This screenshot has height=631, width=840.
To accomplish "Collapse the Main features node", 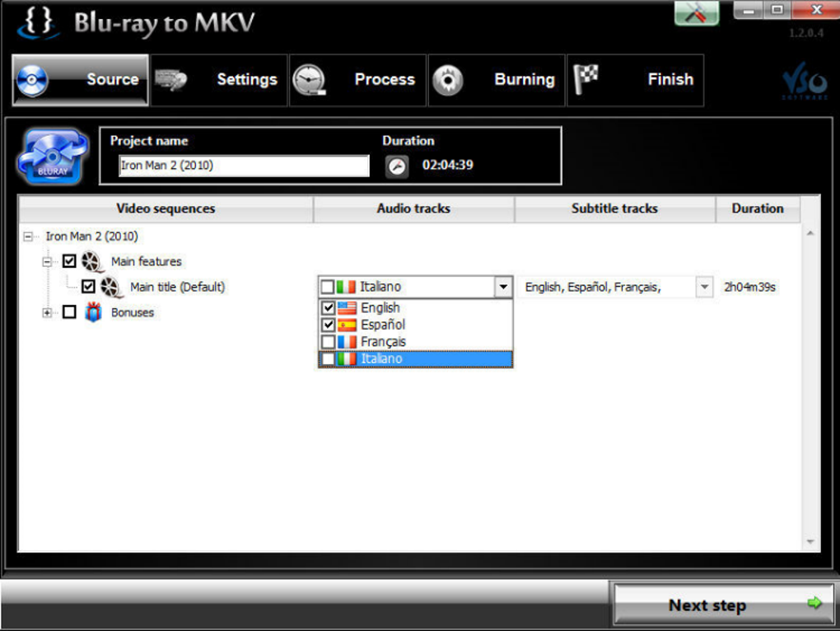I will point(47,261).
